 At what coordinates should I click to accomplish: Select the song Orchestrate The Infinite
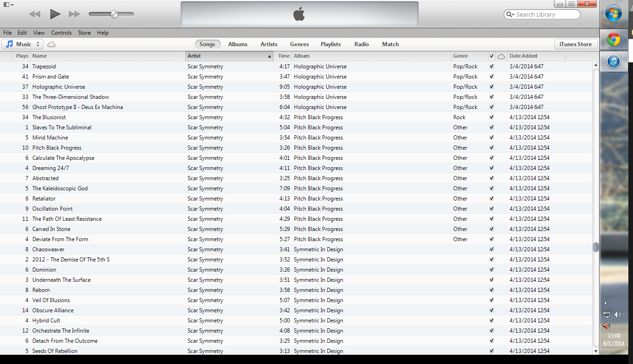click(296, 331)
